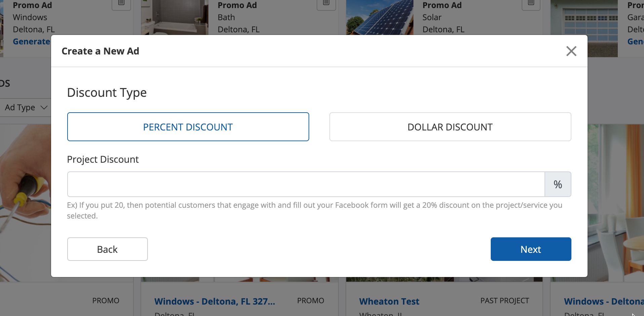Image resolution: width=644 pixels, height=316 pixels.
Task: Click Generate link under Windows promo ad
Action: point(31,42)
